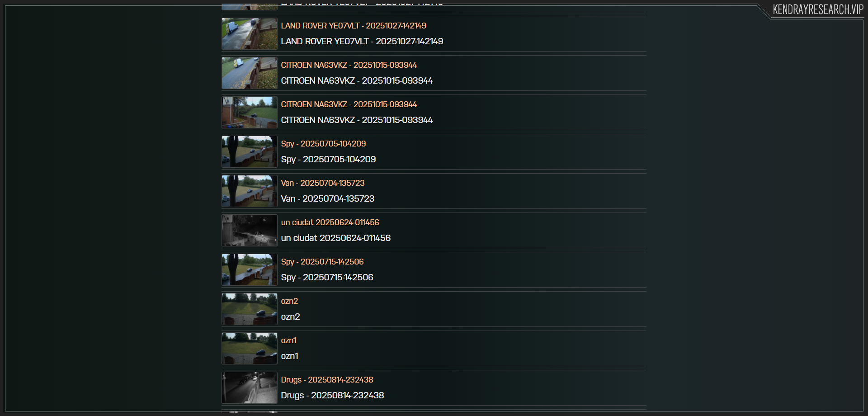The height and width of the screenshot is (416, 868).
Task: Click the ozn2 video thumbnail
Action: 250,309
